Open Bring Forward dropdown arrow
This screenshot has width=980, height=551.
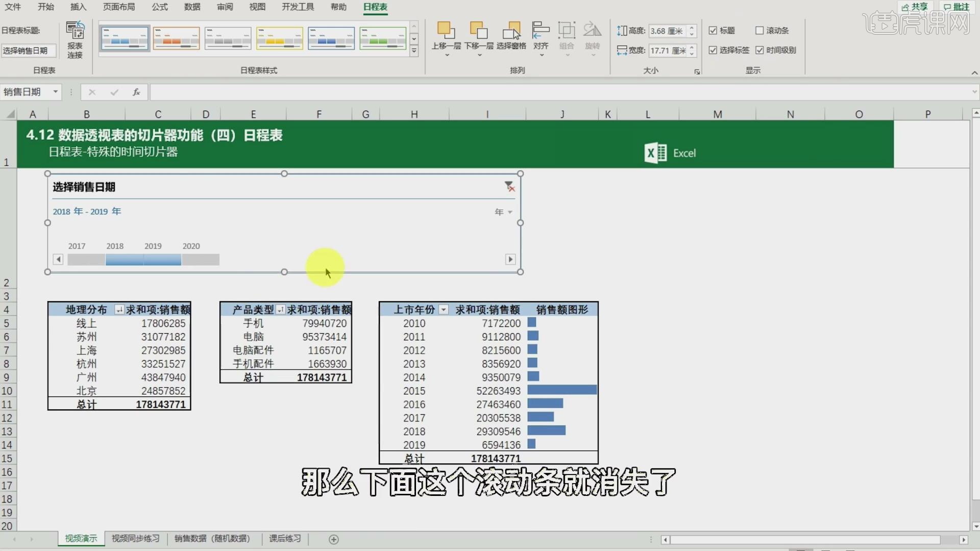tap(447, 55)
